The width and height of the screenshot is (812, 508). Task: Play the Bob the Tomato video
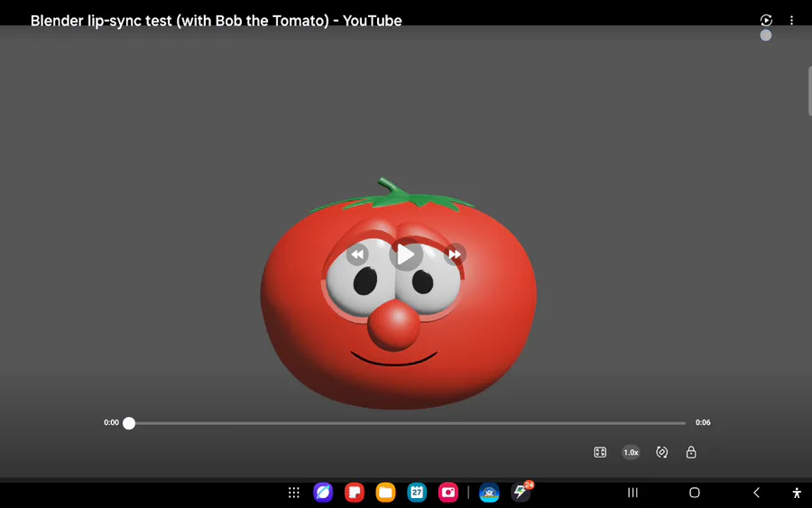[406, 254]
